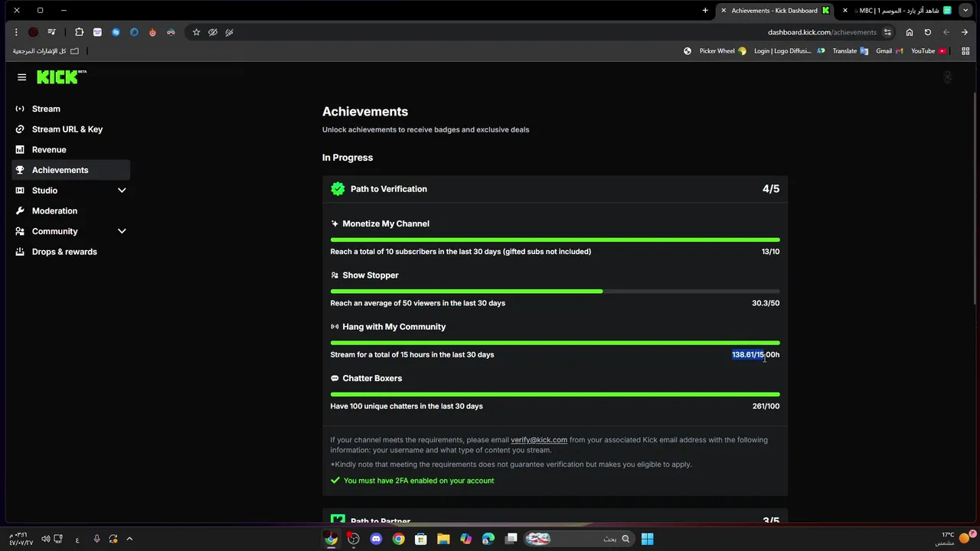Click the verify@kick.com email link
Image resolution: width=980 pixels, height=551 pixels.
click(539, 440)
